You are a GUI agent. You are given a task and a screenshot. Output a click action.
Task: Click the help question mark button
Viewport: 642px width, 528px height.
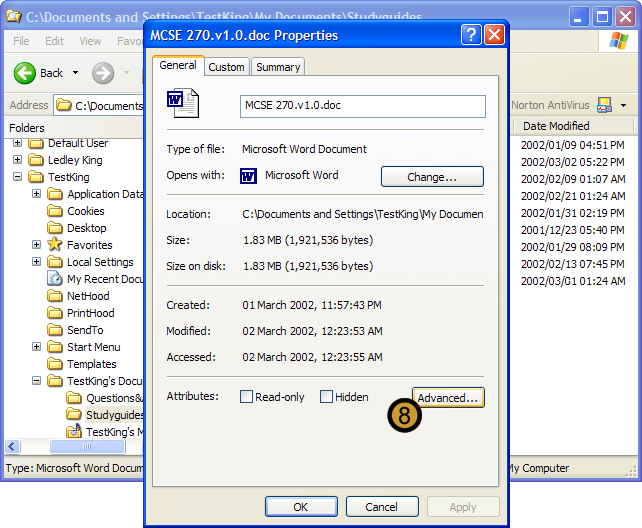coord(471,35)
